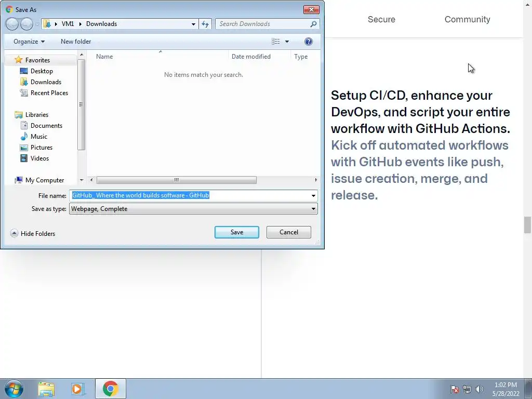
Task: Open the File name dropdown arrow
Action: [313, 195]
